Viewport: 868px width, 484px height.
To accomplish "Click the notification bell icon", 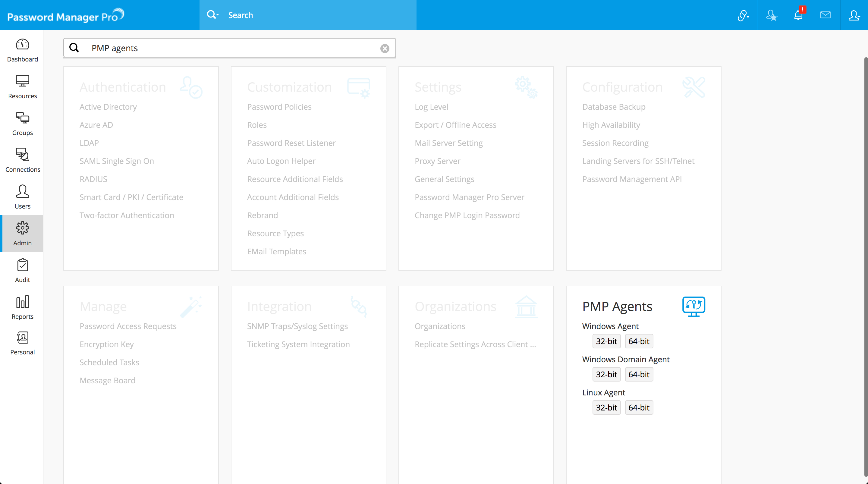I will click(x=798, y=15).
